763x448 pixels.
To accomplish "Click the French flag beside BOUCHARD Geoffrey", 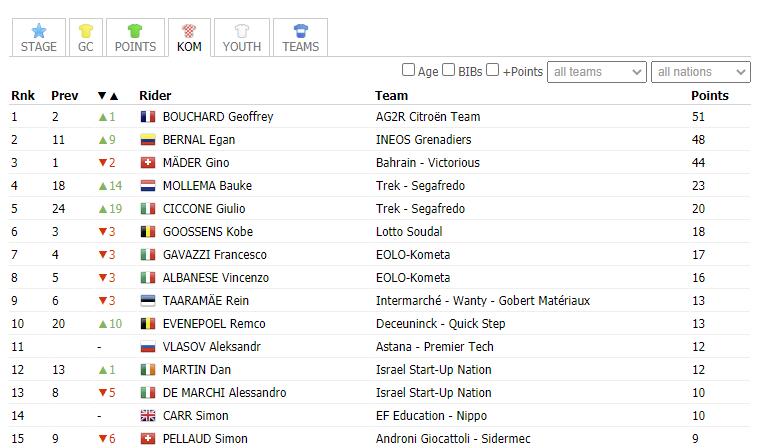I will click(148, 117).
